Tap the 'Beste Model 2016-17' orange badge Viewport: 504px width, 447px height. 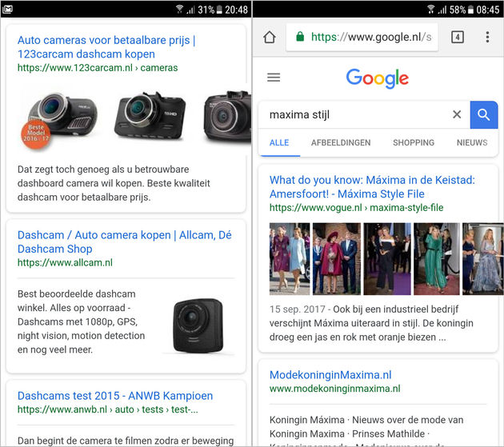click(35, 134)
